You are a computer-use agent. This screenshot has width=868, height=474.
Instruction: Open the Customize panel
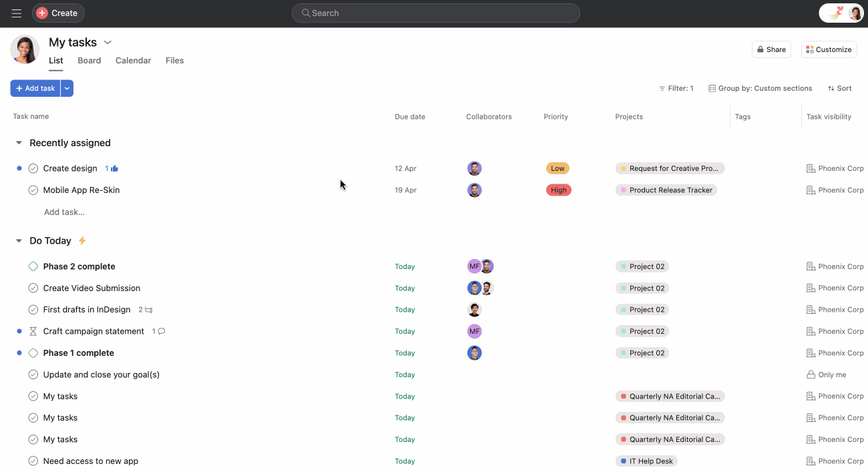click(x=829, y=49)
